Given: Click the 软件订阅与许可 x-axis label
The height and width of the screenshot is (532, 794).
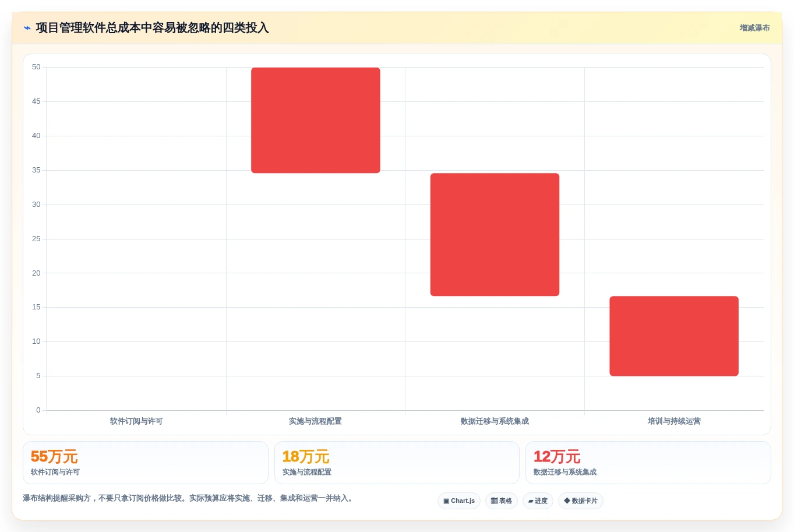Looking at the screenshot, I should click(136, 421).
